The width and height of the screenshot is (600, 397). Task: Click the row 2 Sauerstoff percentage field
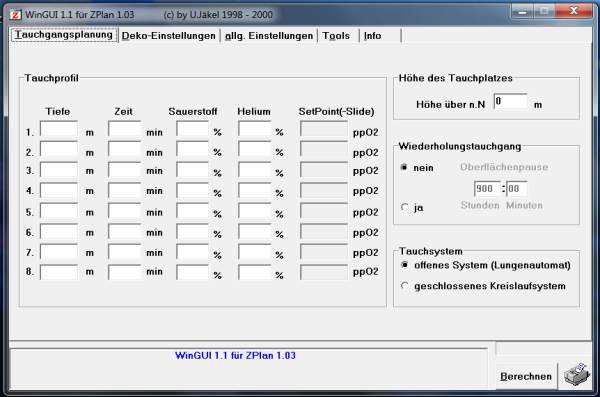[x=193, y=149]
